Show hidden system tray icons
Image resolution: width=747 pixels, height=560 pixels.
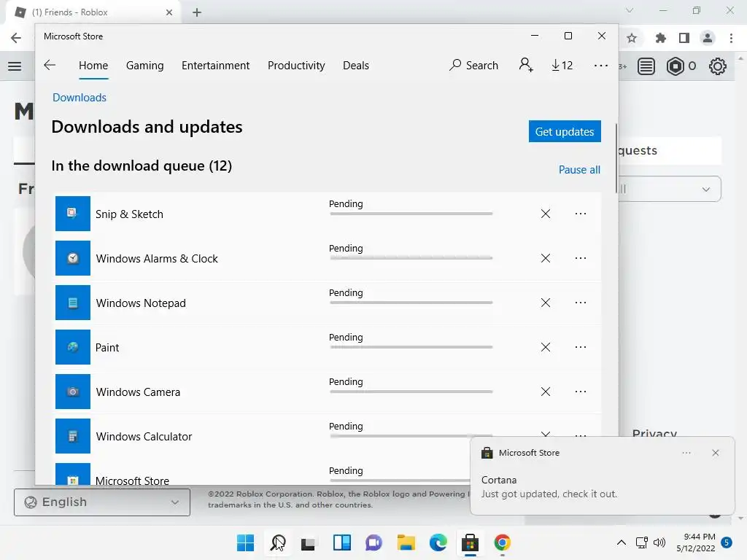coord(622,542)
